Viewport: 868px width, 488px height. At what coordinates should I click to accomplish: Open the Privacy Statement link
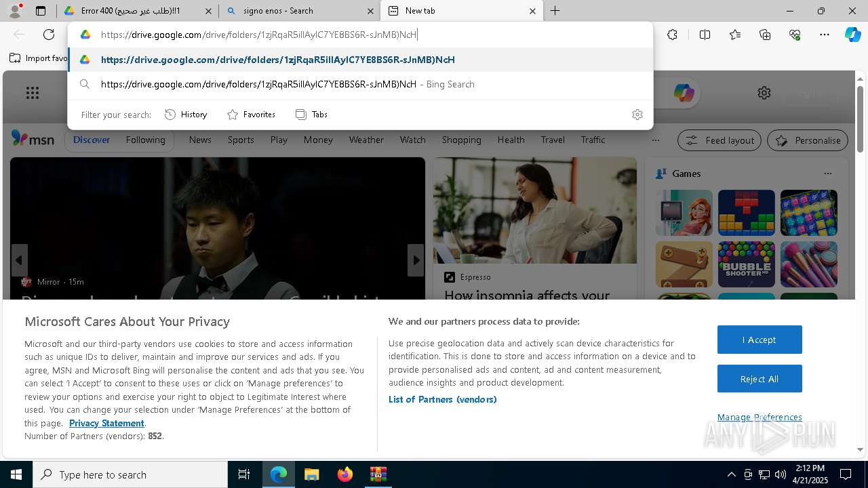pyautogui.click(x=106, y=423)
